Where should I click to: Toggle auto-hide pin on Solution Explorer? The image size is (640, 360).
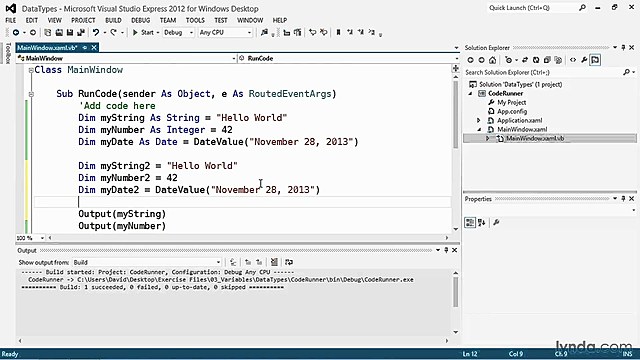pyautogui.click(x=623, y=48)
